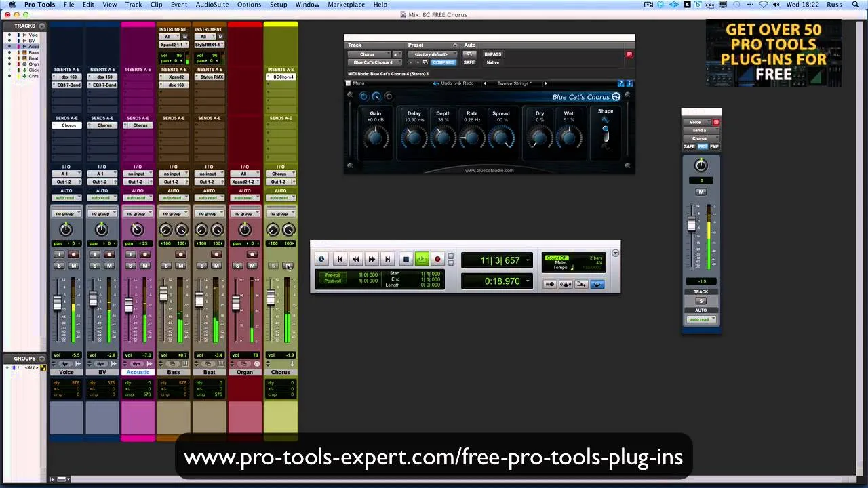Click the Return to Zero transport button

coord(340,259)
